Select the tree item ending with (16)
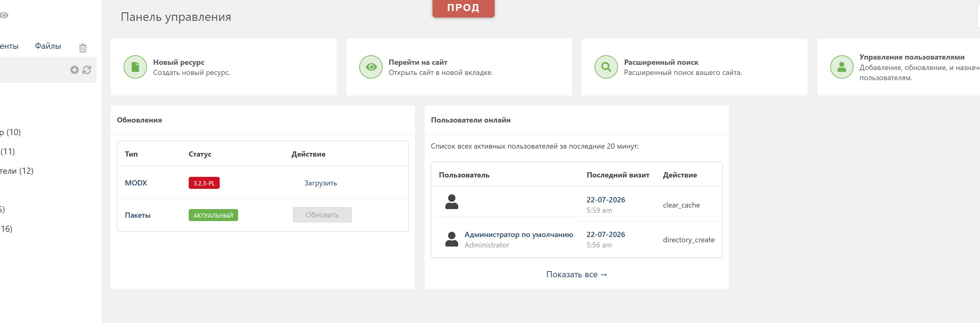The image size is (980, 323). [6, 229]
